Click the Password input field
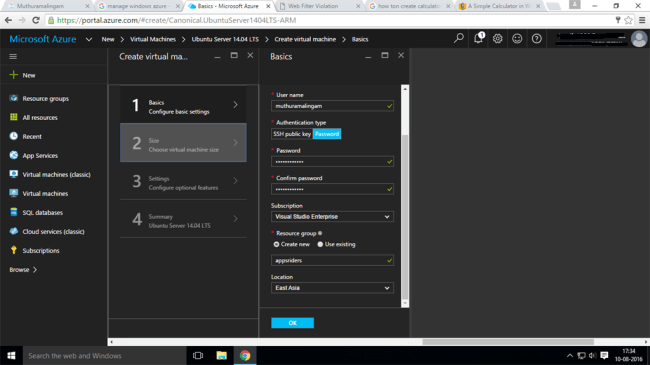Image resolution: width=650 pixels, height=365 pixels. (332, 161)
